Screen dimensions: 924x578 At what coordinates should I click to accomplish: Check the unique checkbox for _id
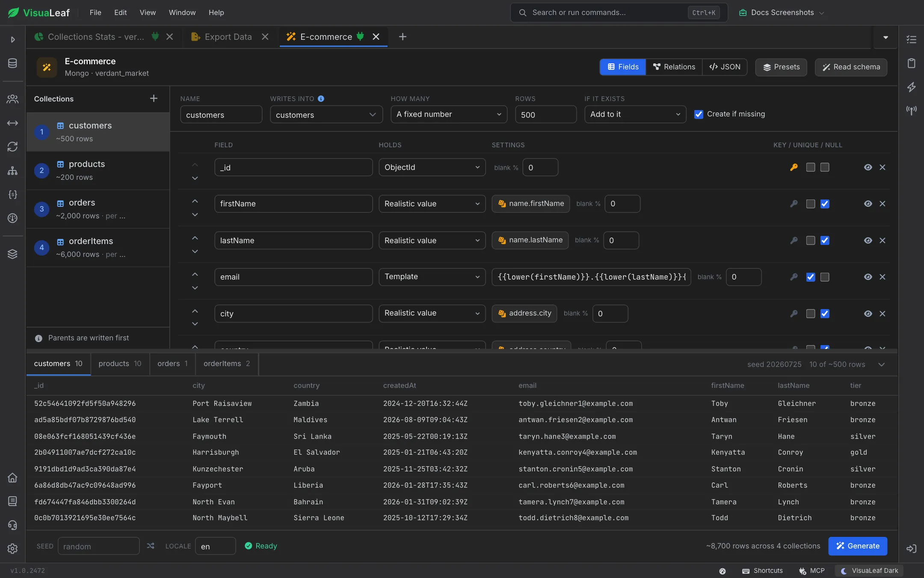point(811,167)
